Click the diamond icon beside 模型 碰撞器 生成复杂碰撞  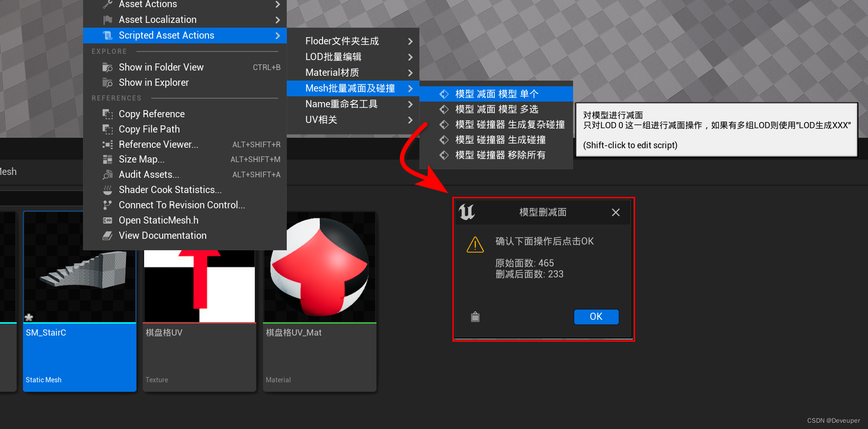pyautogui.click(x=444, y=124)
